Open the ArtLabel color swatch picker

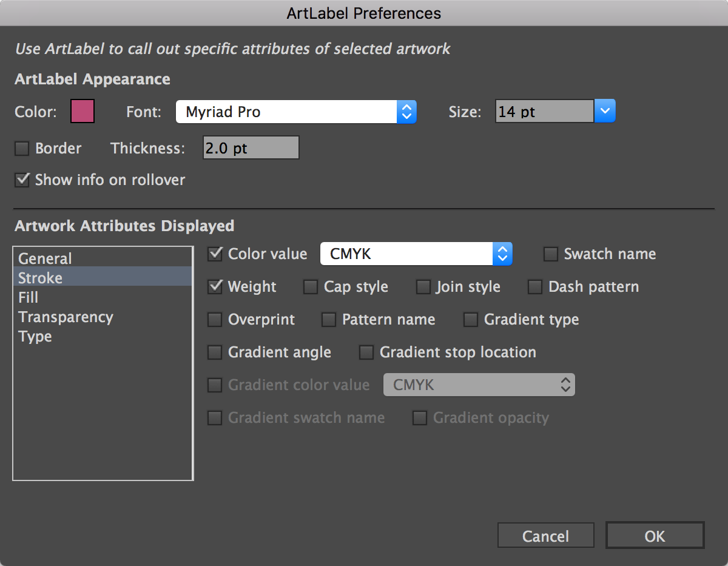point(83,112)
